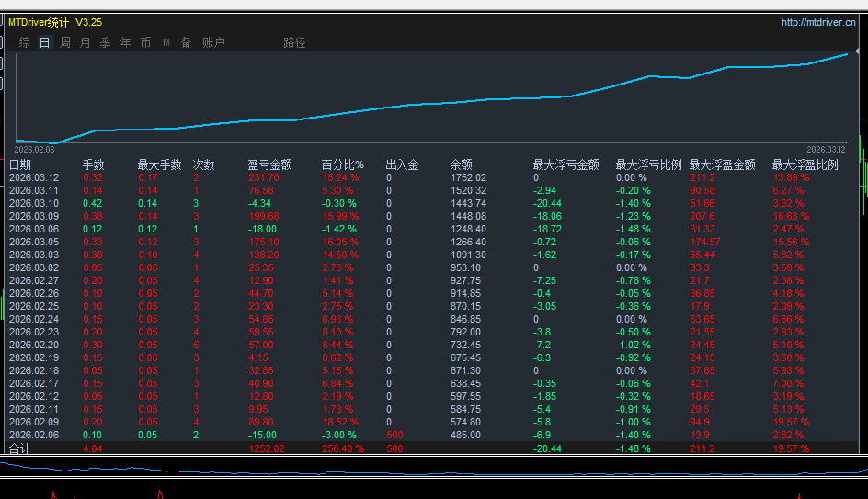
Task: Select the 2026.03.05 date row
Action: [x=34, y=242]
